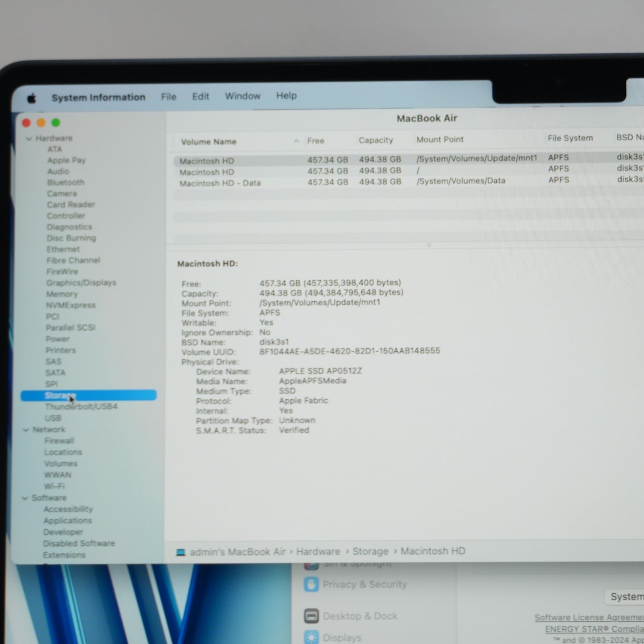
Task: Open the Apple menu icon
Action: pyautogui.click(x=32, y=98)
